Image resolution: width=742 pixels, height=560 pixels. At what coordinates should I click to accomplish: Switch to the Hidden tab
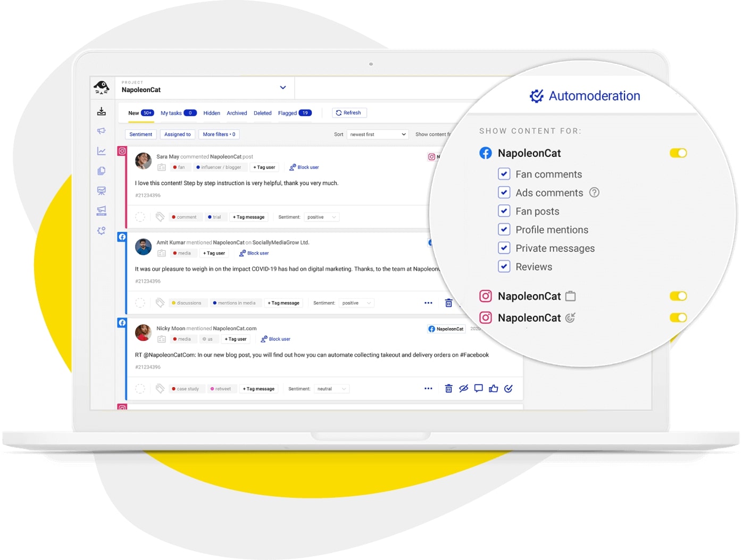click(212, 113)
